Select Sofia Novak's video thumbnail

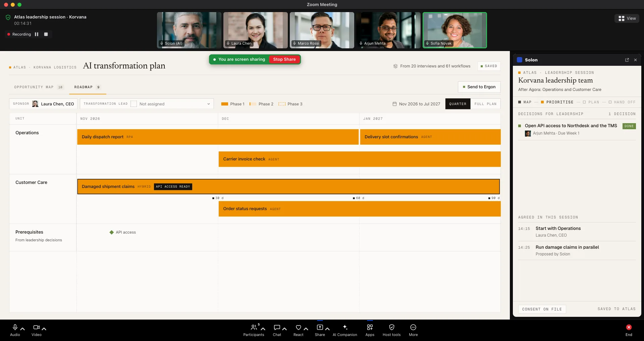point(454,30)
